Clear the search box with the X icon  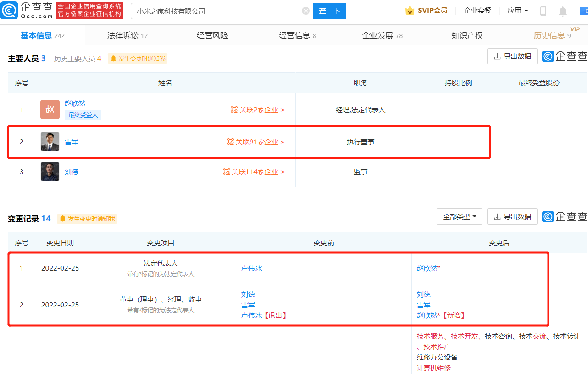[x=306, y=11]
